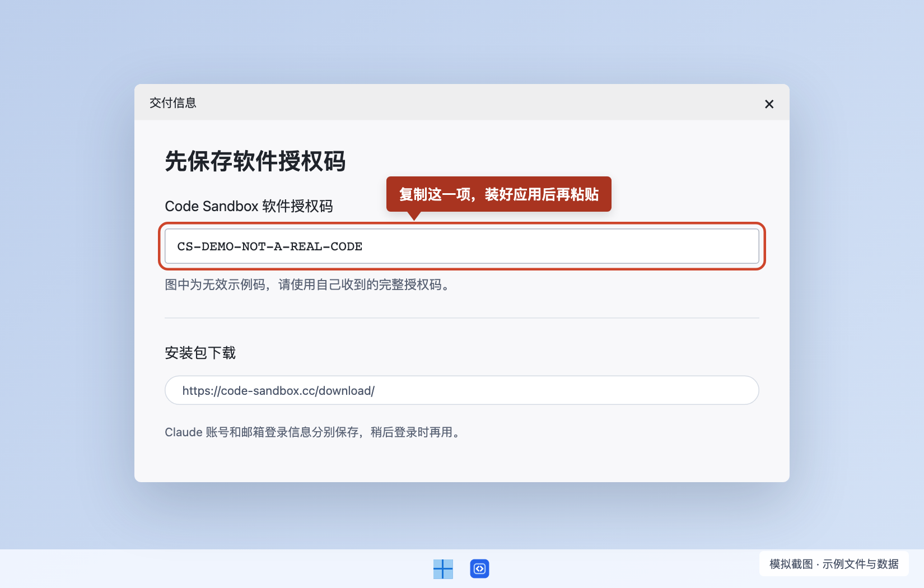Click the heading 先保存软件授权码
924x588 pixels.
tap(255, 161)
